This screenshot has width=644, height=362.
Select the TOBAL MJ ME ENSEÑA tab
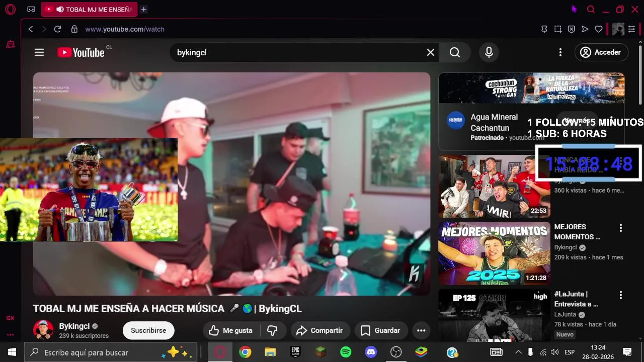89,9
